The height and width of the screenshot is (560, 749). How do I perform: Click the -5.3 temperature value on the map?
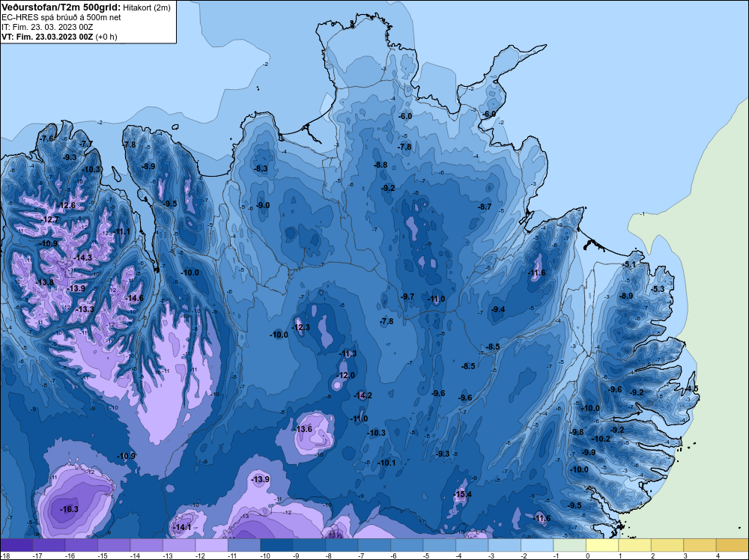(658, 289)
